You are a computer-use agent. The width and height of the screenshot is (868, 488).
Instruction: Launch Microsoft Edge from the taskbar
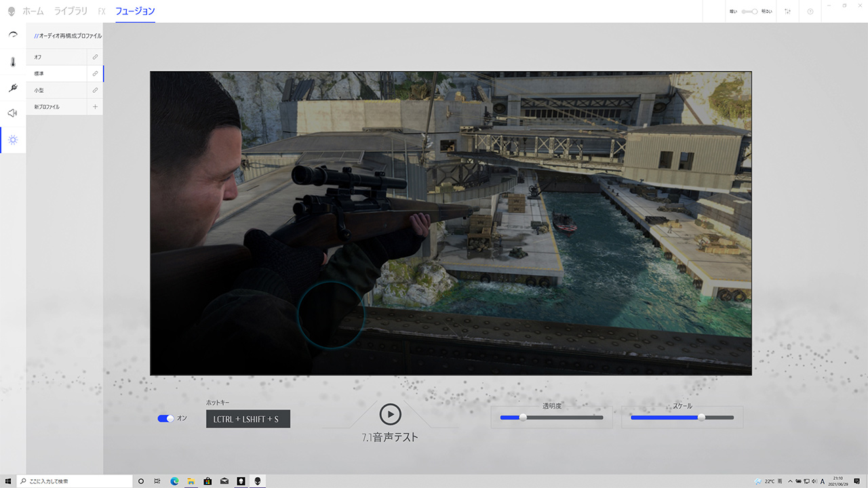tap(174, 481)
